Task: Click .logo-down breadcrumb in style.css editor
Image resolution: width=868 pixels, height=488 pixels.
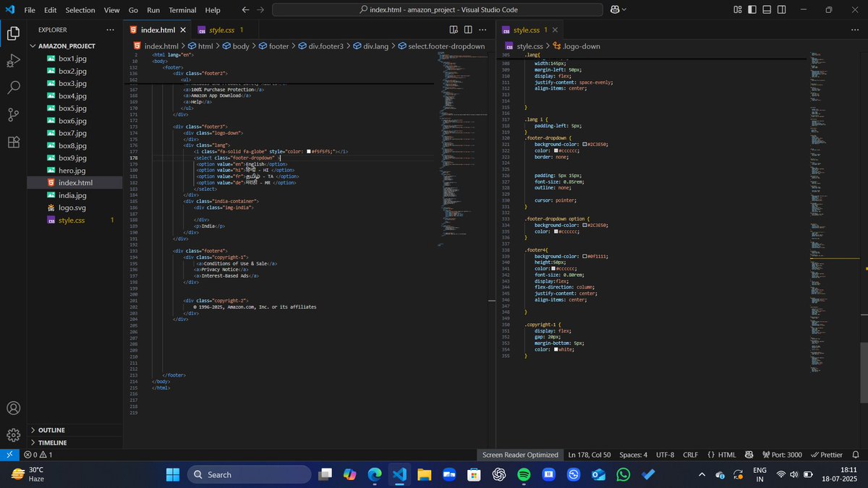Action: click(x=576, y=46)
